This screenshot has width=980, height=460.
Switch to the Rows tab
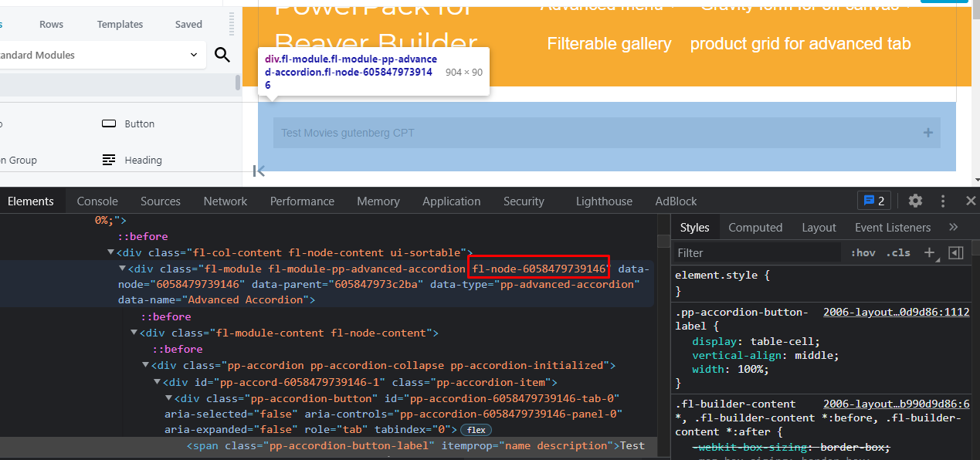coord(52,24)
